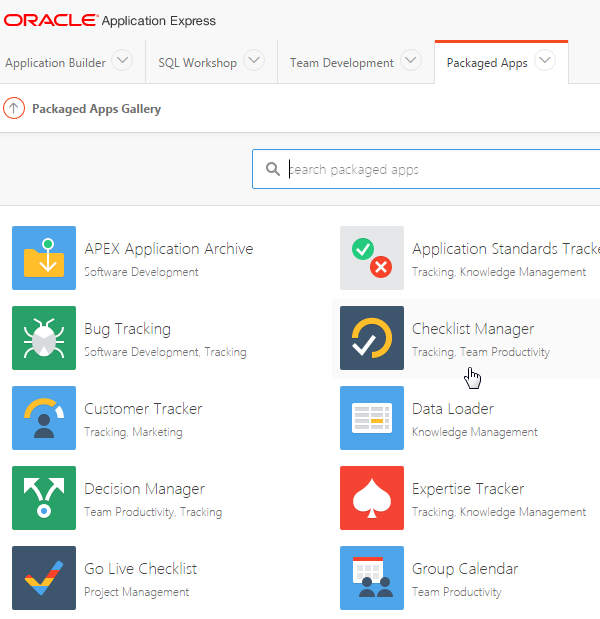
Task: Switch to the Team Development tab
Action: (x=342, y=63)
